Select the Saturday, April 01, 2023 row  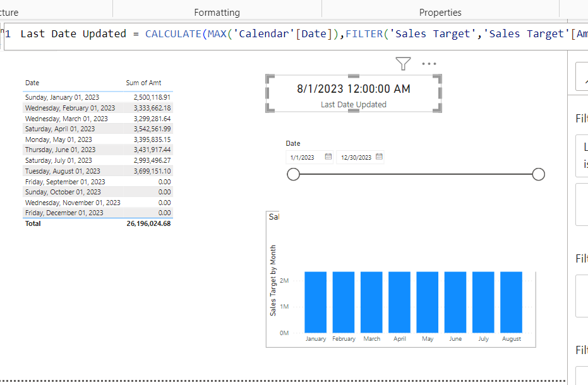coord(97,129)
